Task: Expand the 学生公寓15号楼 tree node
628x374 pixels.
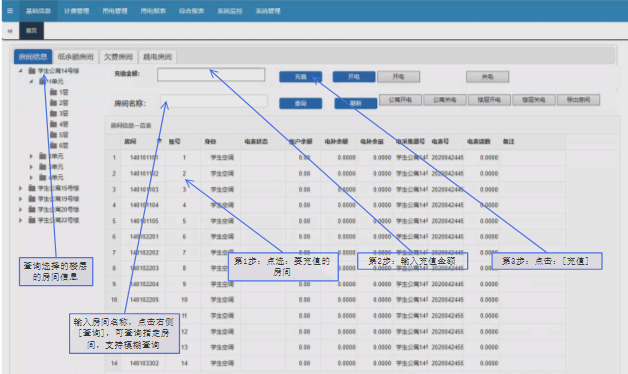Action: point(20,188)
